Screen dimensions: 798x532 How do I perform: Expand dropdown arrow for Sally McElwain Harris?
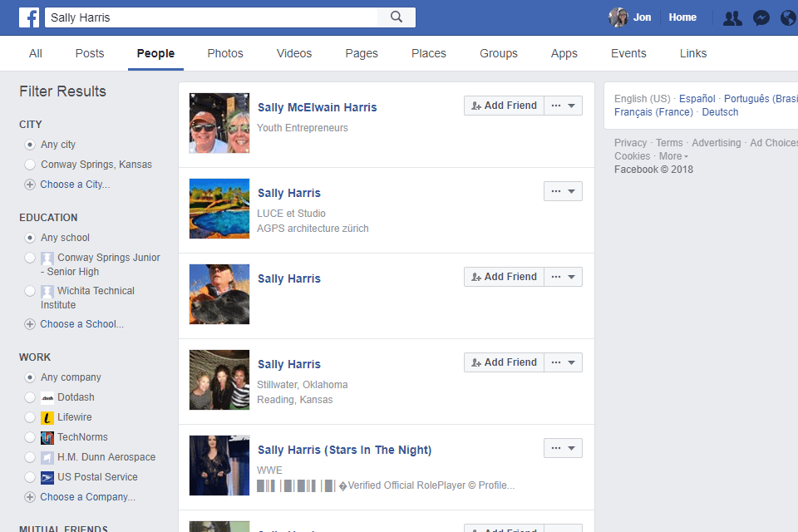coord(572,106)
